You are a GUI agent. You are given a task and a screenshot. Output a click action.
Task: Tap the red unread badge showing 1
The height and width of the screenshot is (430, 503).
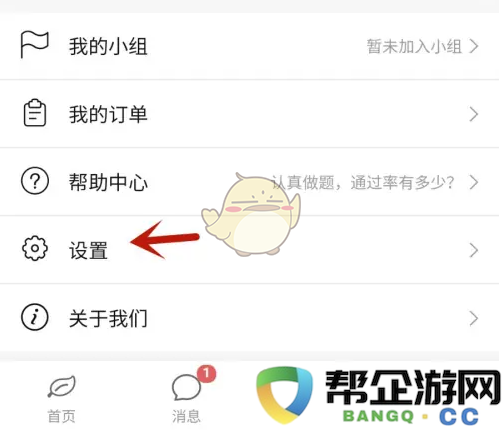[206, 373]
